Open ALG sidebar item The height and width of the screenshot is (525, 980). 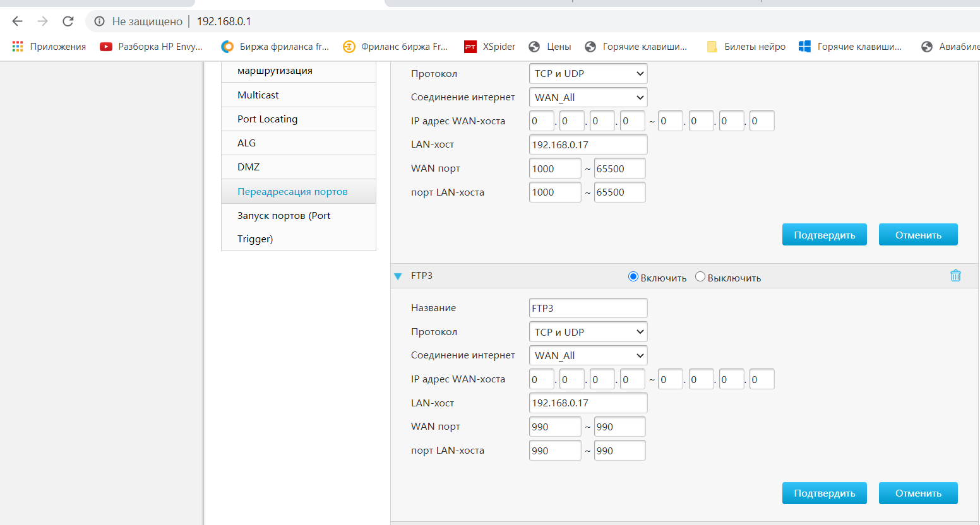pyautogui.click(x=299, y=143)
